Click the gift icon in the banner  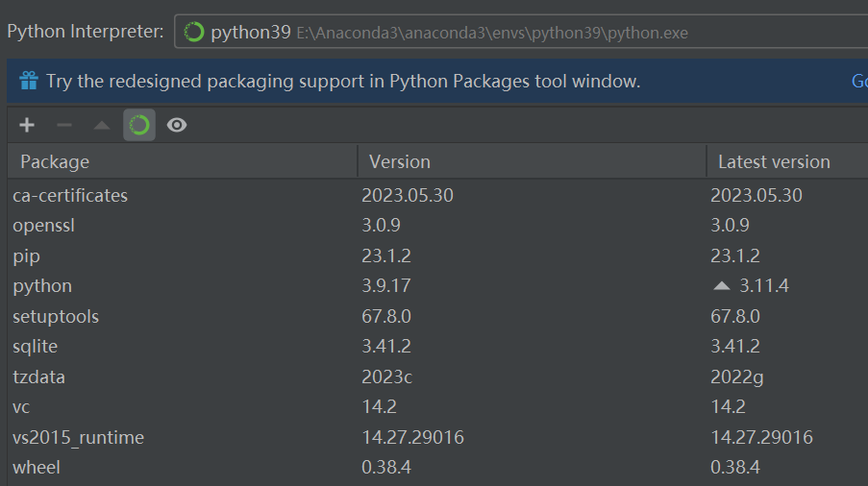29,82
